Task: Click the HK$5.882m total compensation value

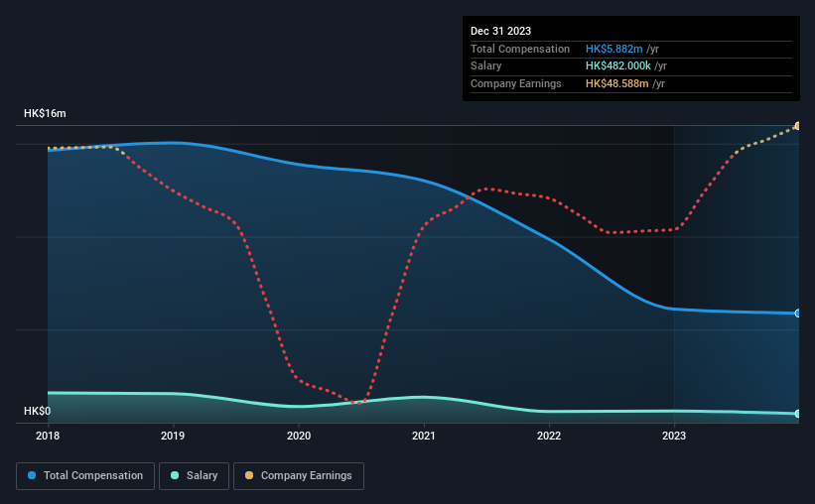Action: pos(613,49)
